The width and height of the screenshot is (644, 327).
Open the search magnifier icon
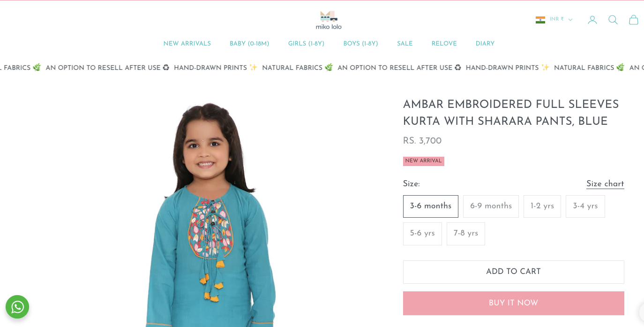[x=613, y=20]
